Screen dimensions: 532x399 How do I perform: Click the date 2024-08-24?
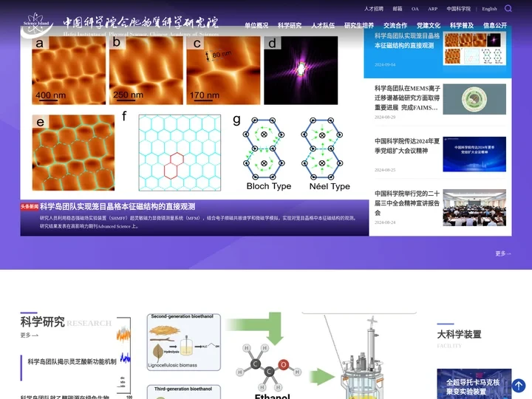tap(385, 222)
